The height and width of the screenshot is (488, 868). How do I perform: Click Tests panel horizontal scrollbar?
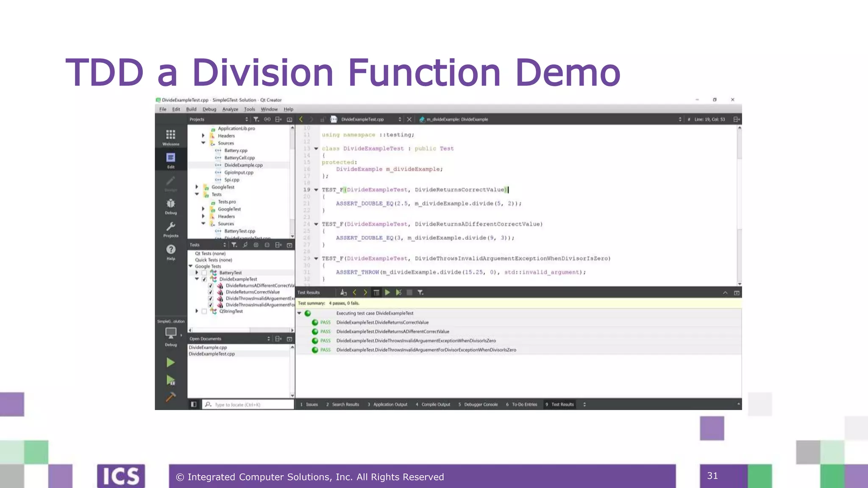[241, 330]
